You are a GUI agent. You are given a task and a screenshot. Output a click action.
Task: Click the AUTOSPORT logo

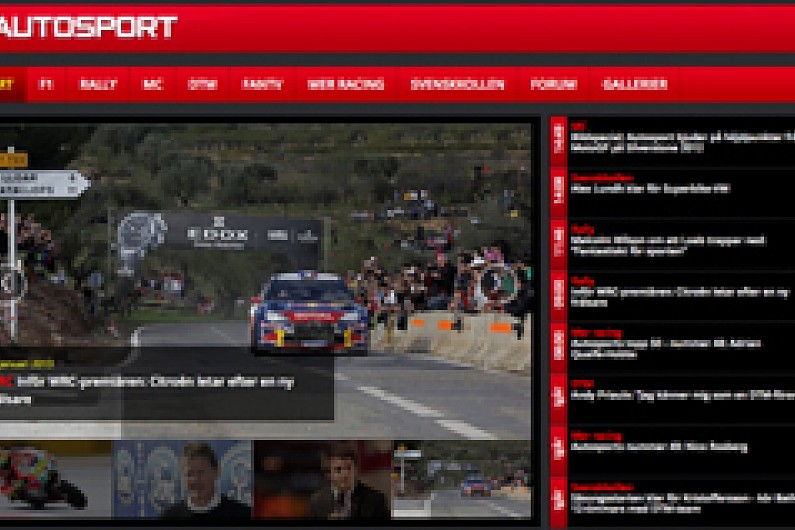[88, 26]
